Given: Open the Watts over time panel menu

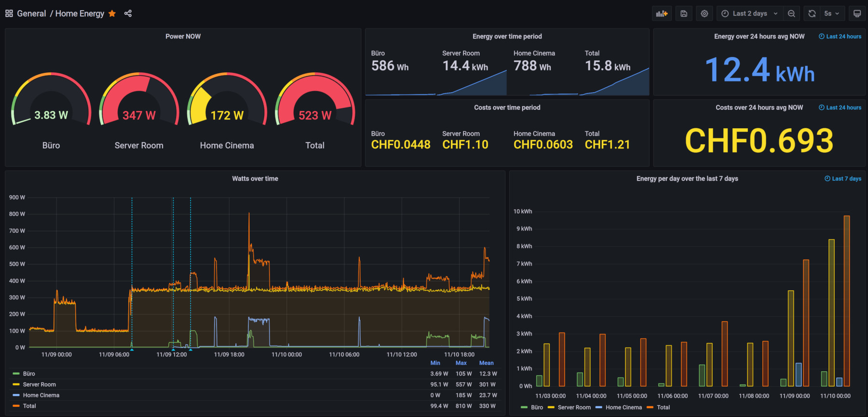Looking at the screenshot, I should (x=255, y=178).
